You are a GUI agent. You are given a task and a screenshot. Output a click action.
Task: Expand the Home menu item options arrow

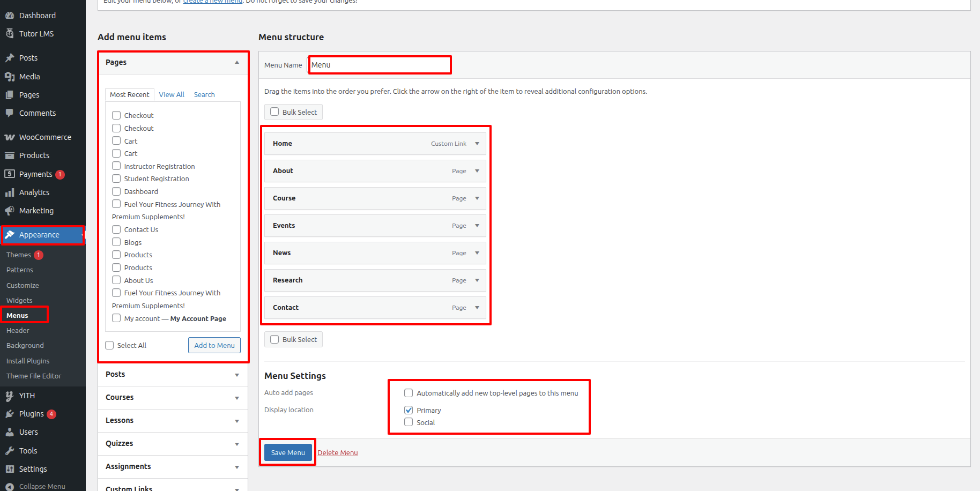click(x=477, y=144)
